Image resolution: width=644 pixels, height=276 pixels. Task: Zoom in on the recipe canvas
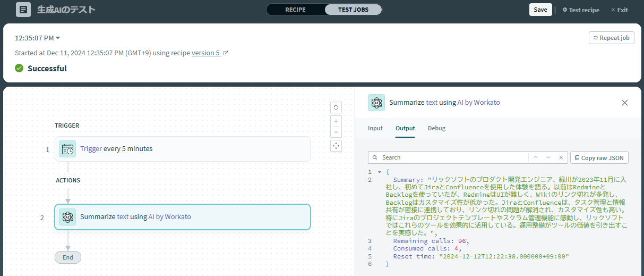coord(336,121)
